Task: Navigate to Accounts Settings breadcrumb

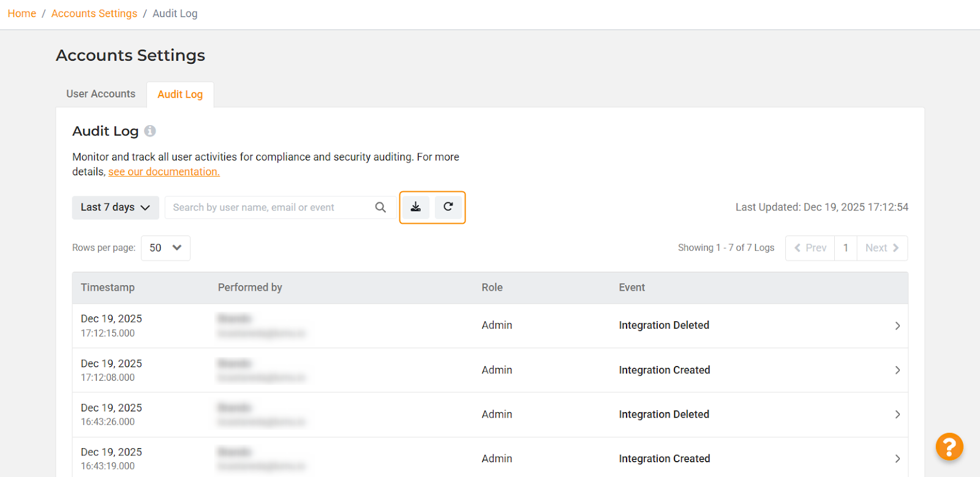Action: point(94,13)
